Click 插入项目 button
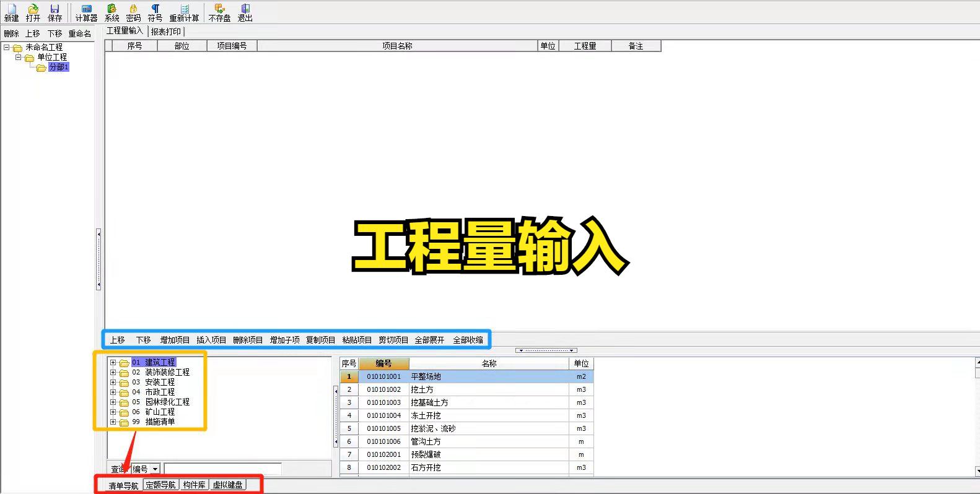Viewport: 980px width, 494px height. [211, 340]
